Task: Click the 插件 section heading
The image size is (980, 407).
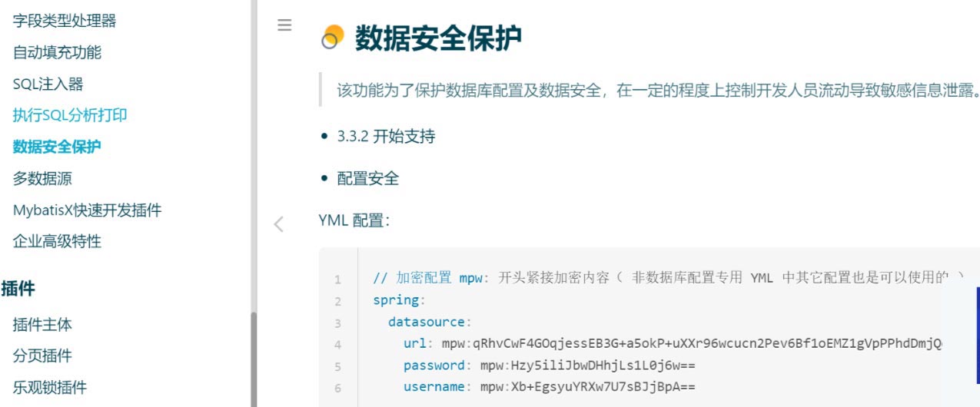Action: click(x=18, y=288)
